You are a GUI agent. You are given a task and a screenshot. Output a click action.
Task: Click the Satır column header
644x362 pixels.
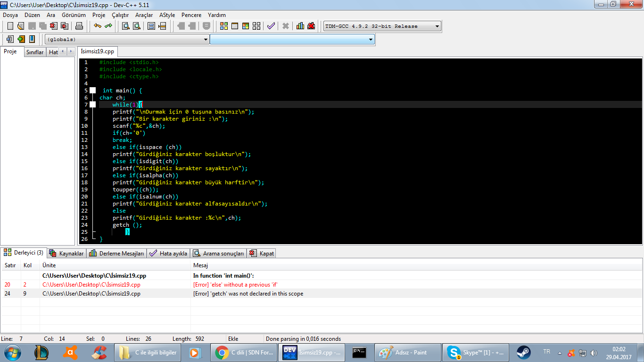pos(10,265)
